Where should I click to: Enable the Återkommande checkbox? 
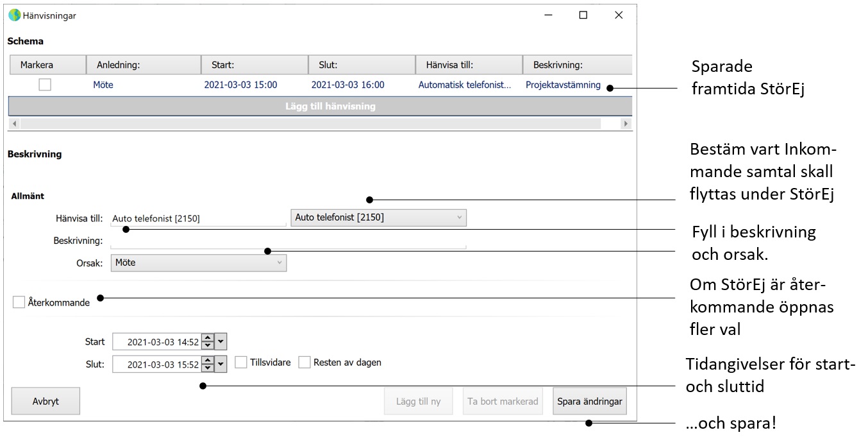point(19,302)
